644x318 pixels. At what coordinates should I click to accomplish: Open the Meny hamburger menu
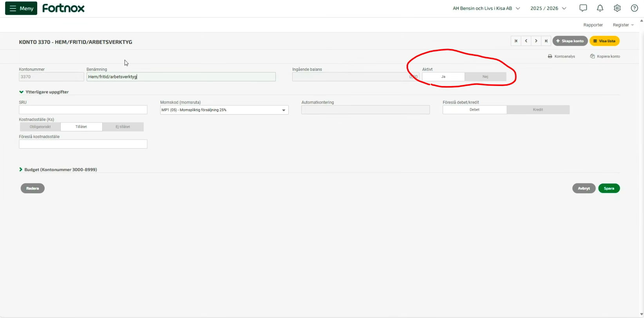[x=21, y=8]
